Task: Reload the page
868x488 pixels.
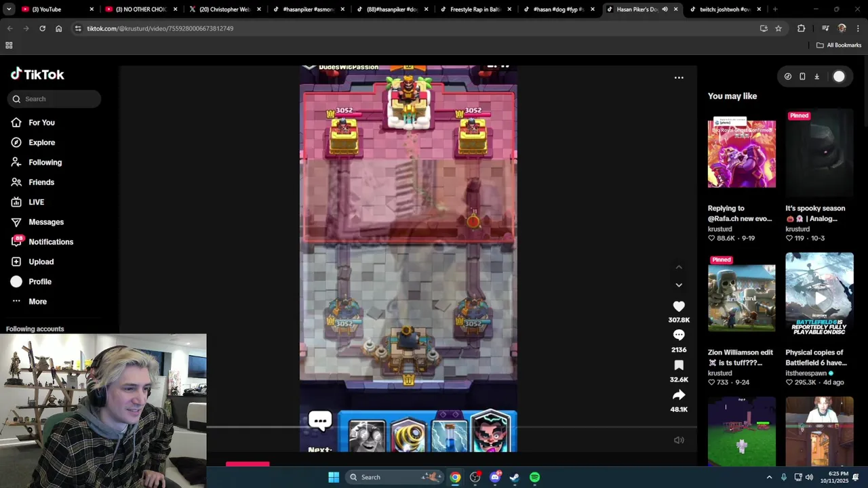Action: pos(42,28)
